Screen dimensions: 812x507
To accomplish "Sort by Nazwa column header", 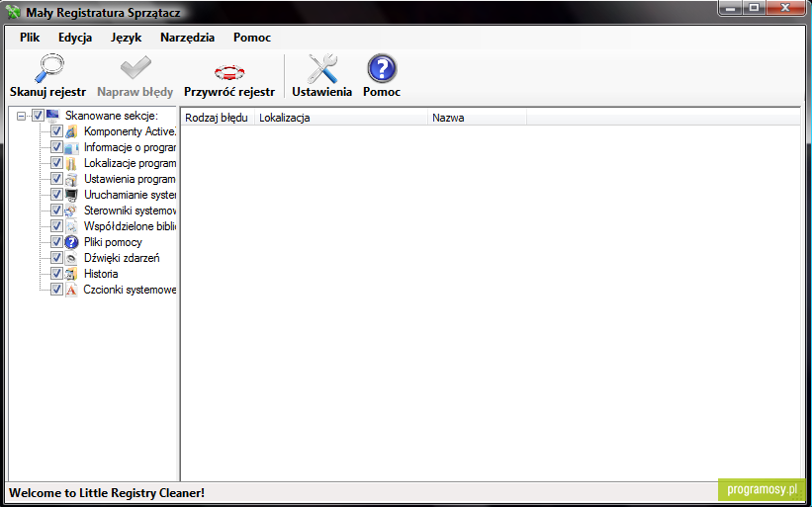I will pos(477,118).
